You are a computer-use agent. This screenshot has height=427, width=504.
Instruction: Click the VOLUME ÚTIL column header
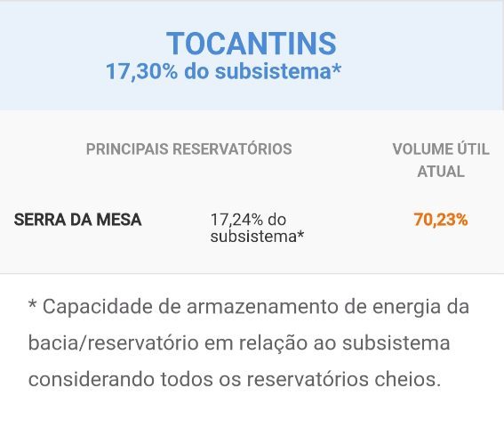441,149
